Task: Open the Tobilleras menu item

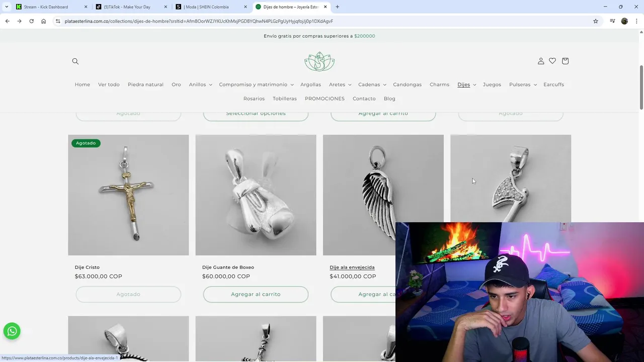Action: [x=285, y=99]
